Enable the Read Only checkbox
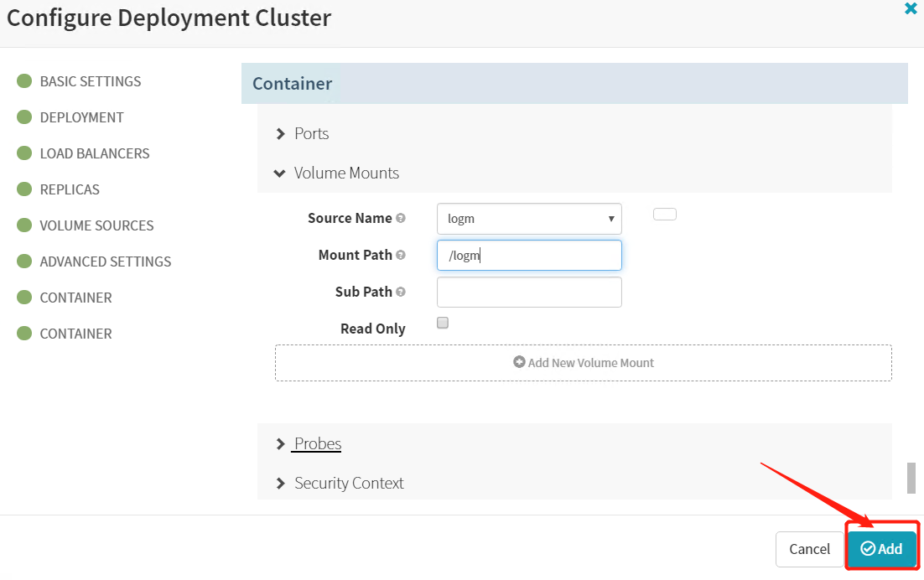Viewport: 924px width, 580px height. (x=443, y=323)
